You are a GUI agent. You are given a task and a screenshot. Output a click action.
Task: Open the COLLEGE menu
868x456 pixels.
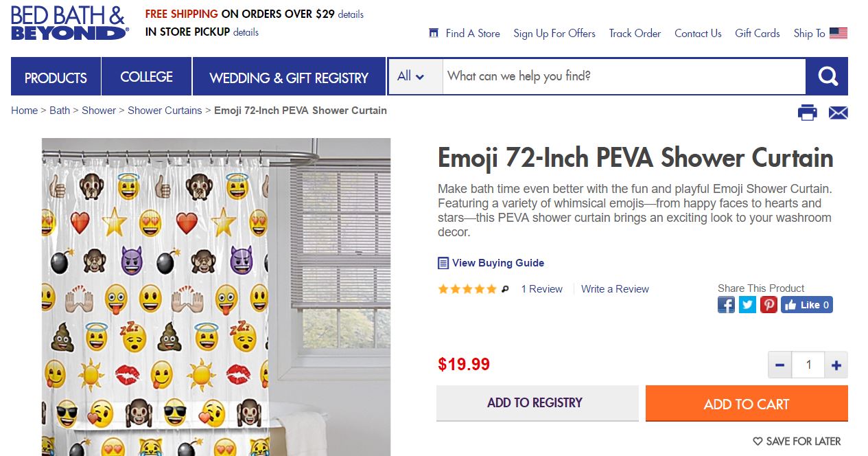[x=146, y=77]
